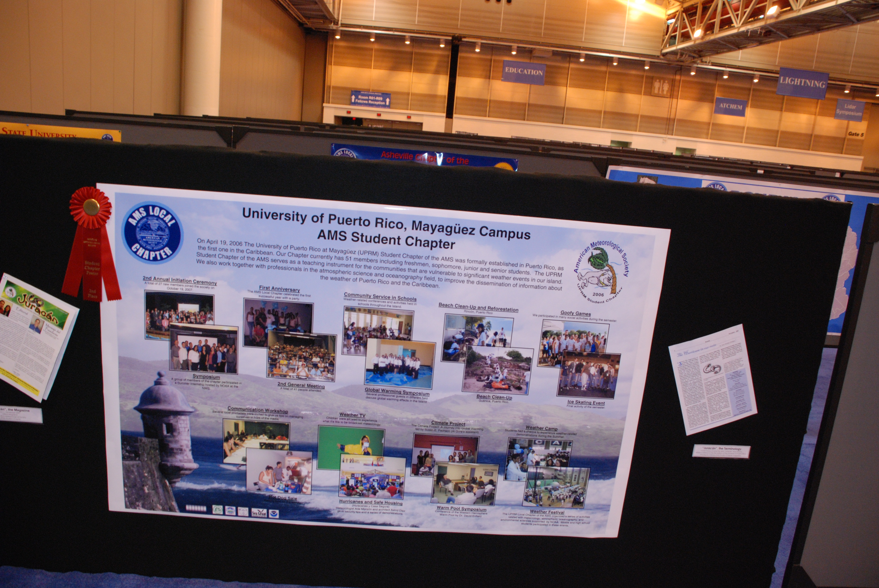Click the Warm Pool Symposium heading
The width and height of the screenshot is (879, 588).
(462, 509)
